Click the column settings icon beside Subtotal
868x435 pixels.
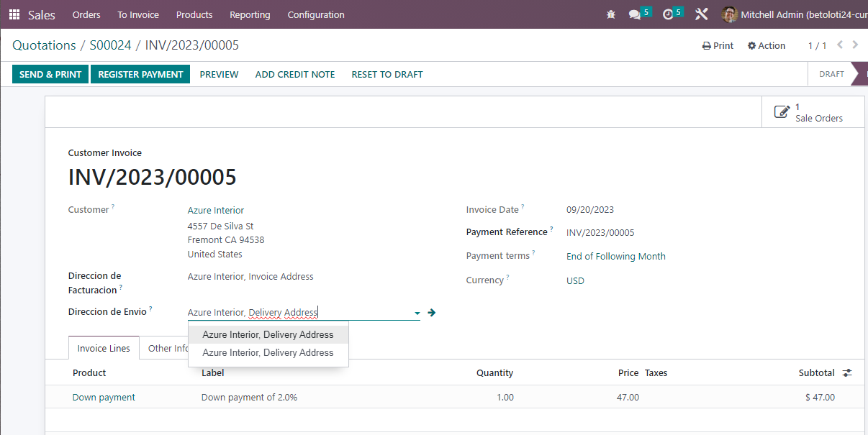pyautogui.click(x=847, y=372)
